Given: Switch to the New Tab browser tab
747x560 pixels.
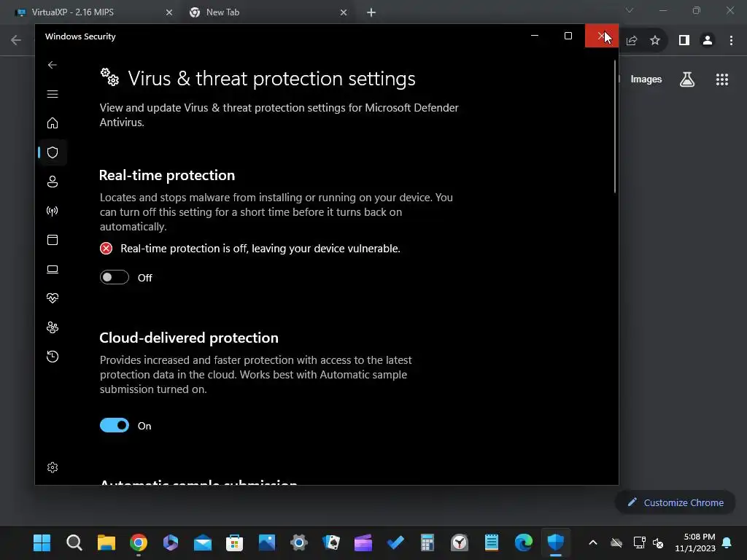Looking at the screenshot, I should pyautogui.click(x=268, y=12).
